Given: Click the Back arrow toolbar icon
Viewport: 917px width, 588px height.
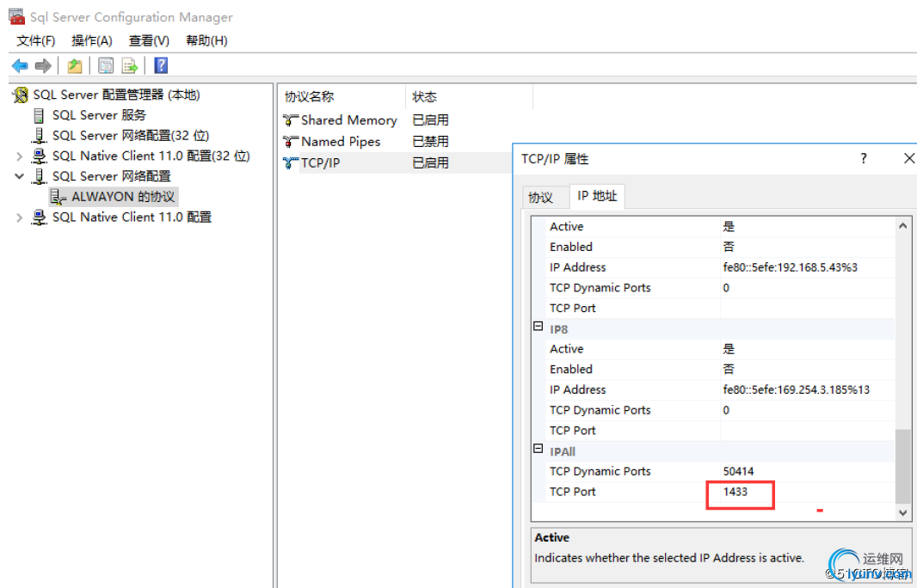Looking at the screenshot, I should coord(20,65).
